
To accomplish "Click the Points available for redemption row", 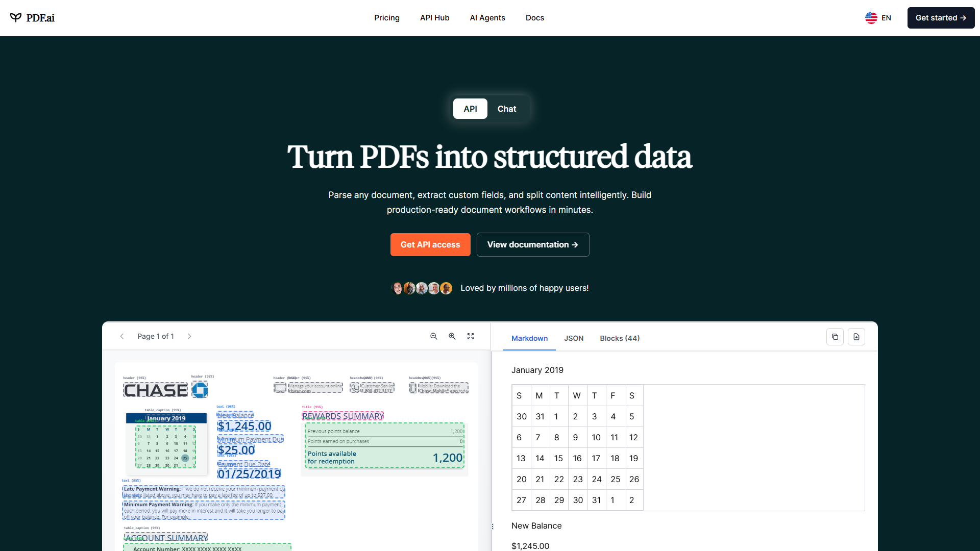I will [385, 458].
